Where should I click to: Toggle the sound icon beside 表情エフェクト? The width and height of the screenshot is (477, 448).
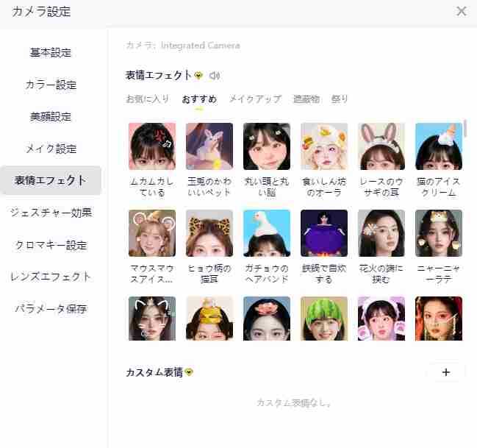coord(215,75)
